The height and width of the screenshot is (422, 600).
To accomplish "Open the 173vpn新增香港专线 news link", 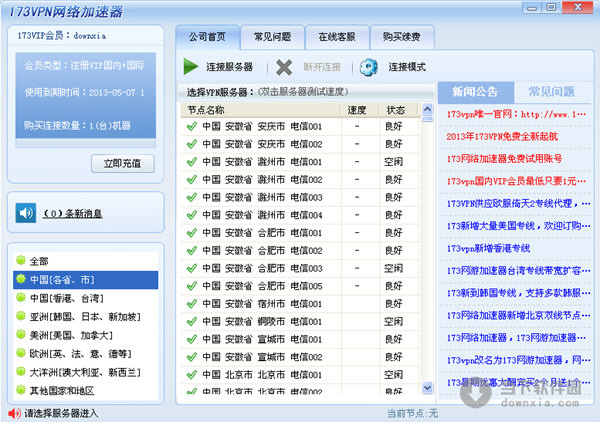I will (488, 247).
